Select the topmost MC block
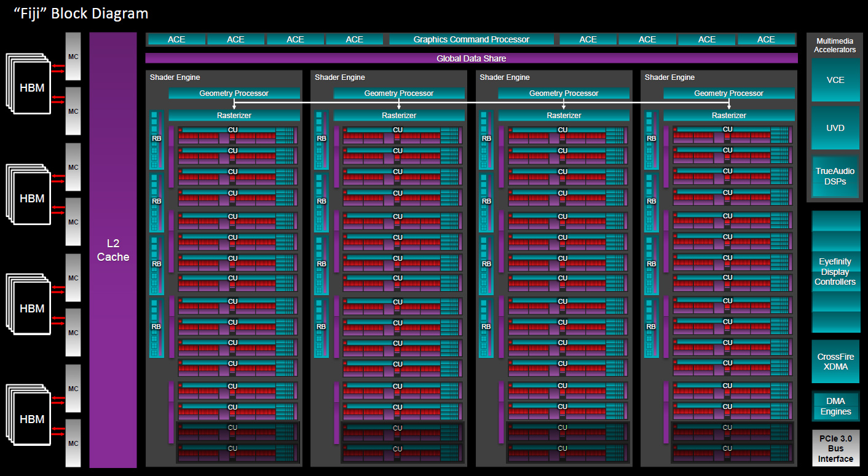Image resolution: width=868 pixels, height=476 pixels. (x=73, y=56)
